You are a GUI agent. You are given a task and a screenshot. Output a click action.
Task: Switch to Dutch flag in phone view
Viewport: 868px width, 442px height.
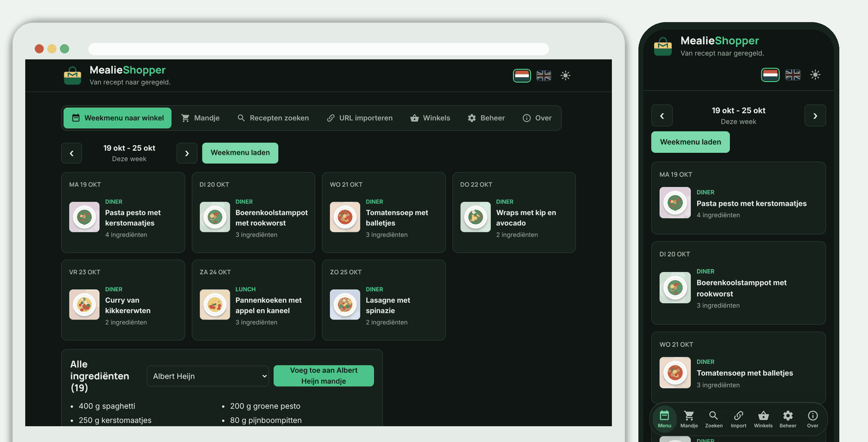(x=770, y=75)
